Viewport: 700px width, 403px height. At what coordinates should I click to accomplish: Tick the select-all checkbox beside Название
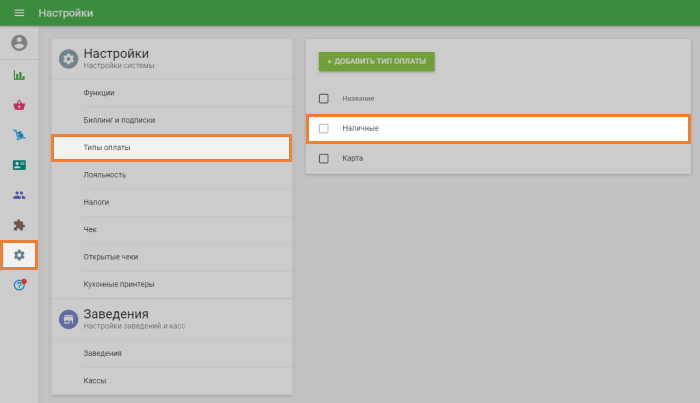(323, 98)
